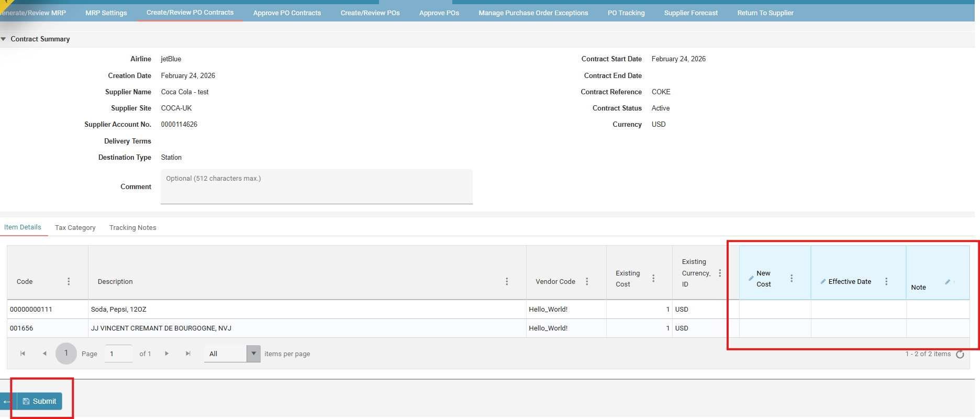Switch to Approve PO Contracts tab
The height and width of the screenshot is (419, 980).
[x=287, y=13]
